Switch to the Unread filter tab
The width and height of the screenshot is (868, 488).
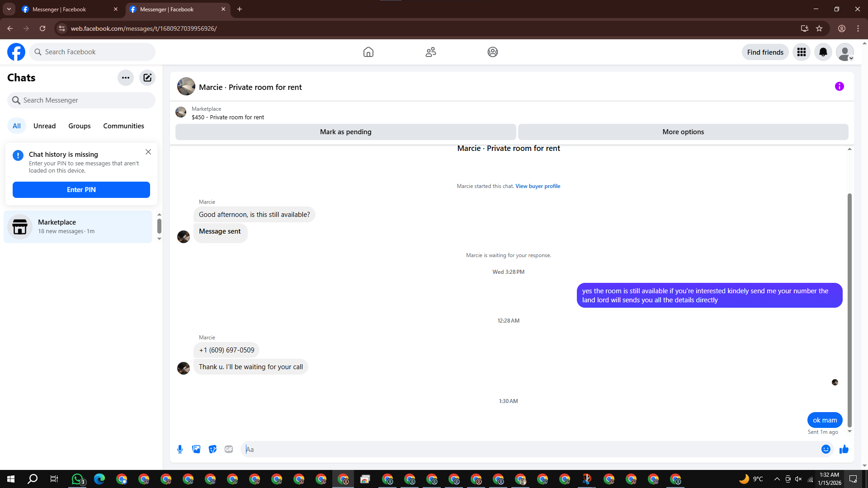44,126
